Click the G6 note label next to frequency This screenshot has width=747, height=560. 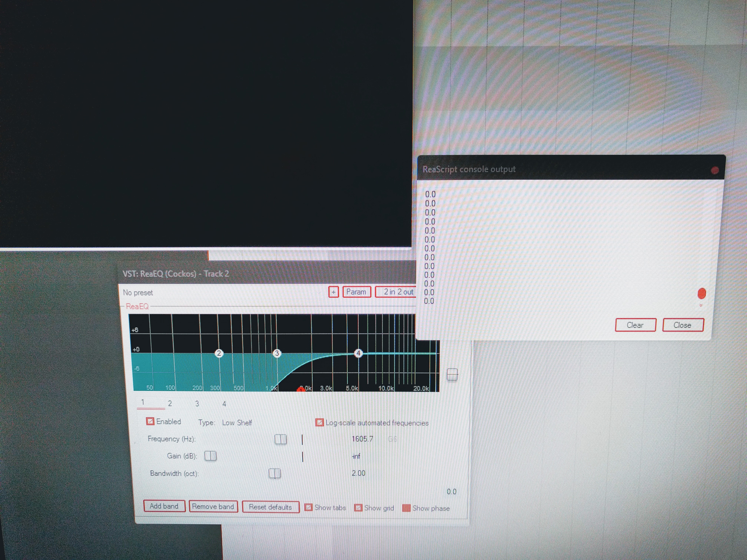(392, 439)
